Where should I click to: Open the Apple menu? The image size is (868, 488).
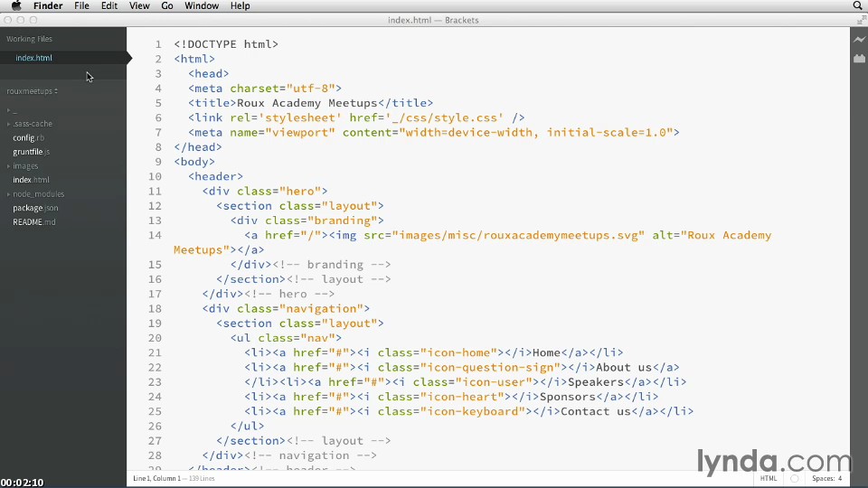pyautogui.click(x=16, y=6)
